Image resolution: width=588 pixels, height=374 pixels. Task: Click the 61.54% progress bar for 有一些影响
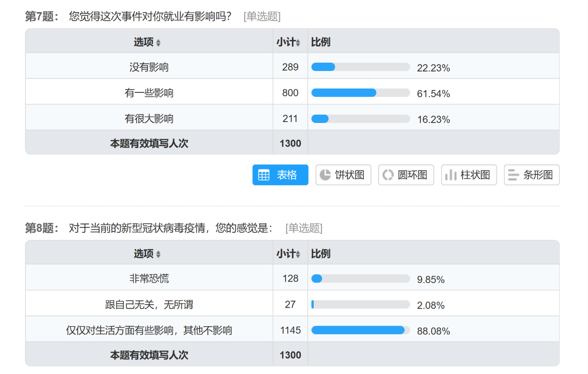point(361,93)
